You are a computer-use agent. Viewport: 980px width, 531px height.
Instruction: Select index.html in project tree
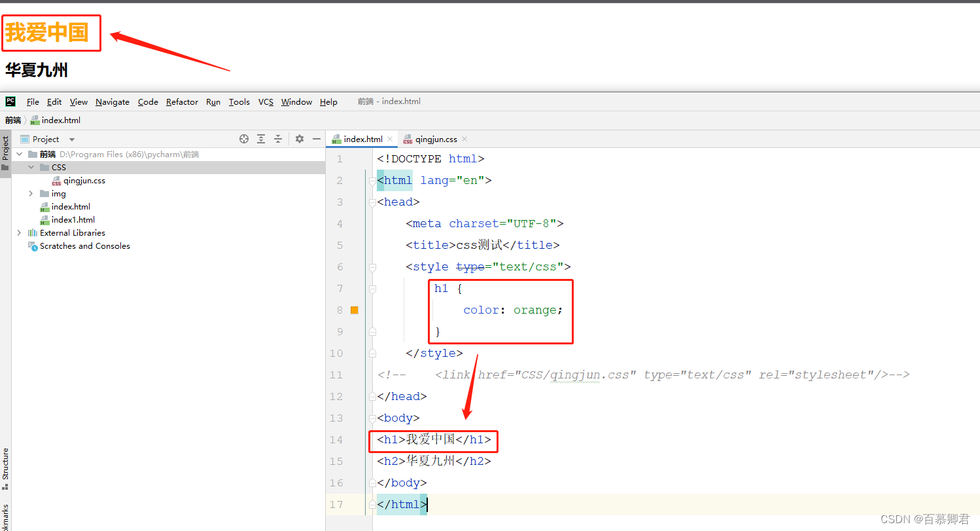tap(71, 207)
